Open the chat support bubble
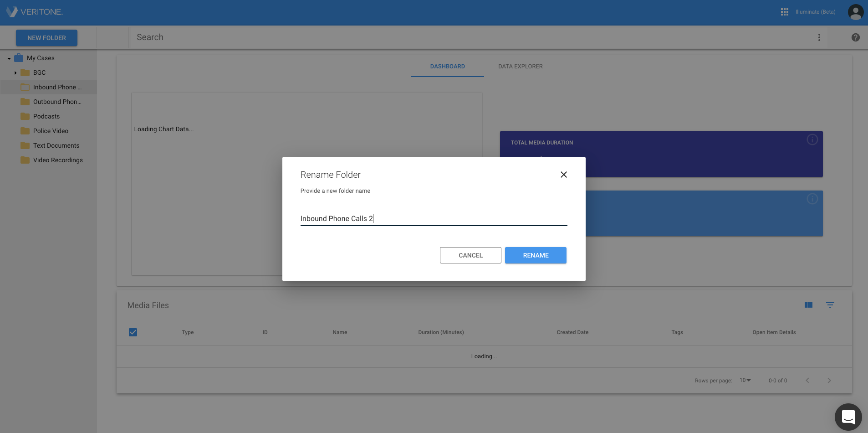Screen dimensions: 868x433 click(x=848, y=417)
